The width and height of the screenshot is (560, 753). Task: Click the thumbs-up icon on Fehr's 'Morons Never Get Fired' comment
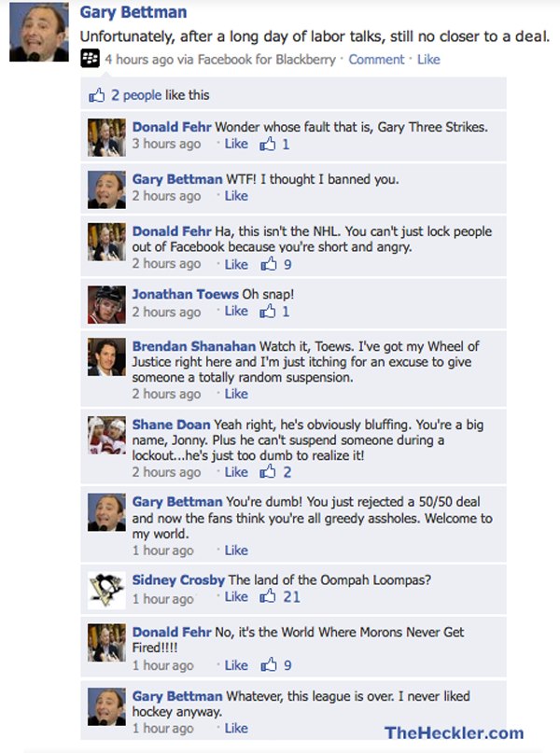point(269,664)
